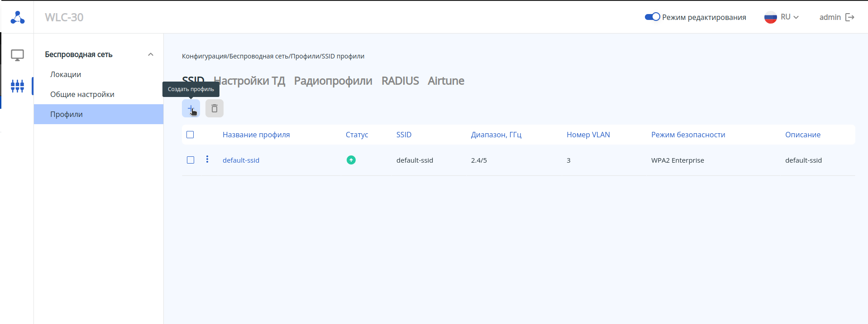Viewport: 868px width, 324px height.
Task: Toggle the edit mode switch
Action: point(652,17)
